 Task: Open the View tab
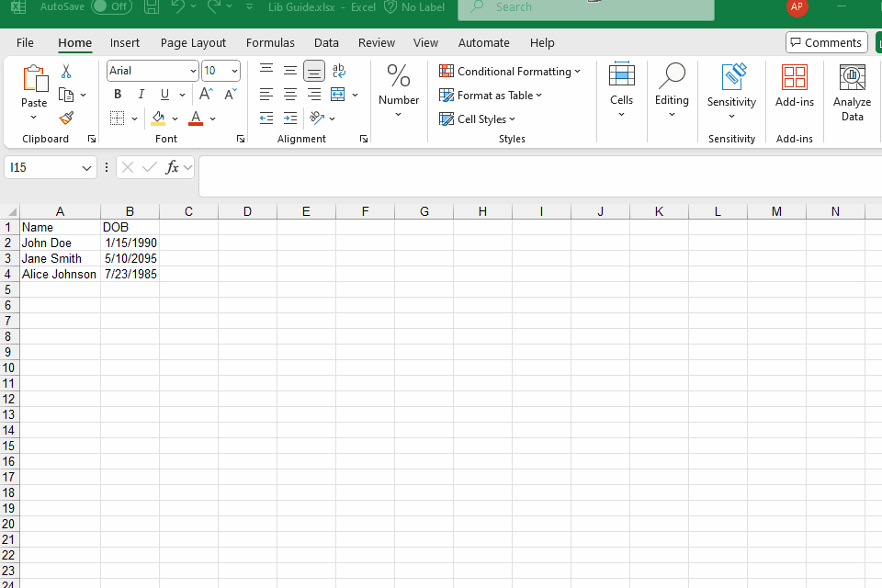coord(425,43)
